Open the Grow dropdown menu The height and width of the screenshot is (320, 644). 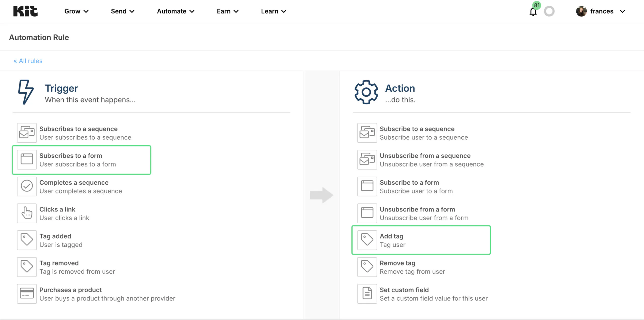[76, 11]
